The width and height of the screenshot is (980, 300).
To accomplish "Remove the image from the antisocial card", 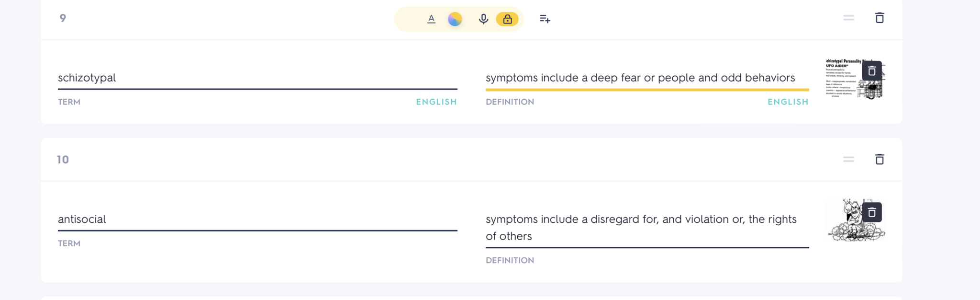I will click(872, 212).
